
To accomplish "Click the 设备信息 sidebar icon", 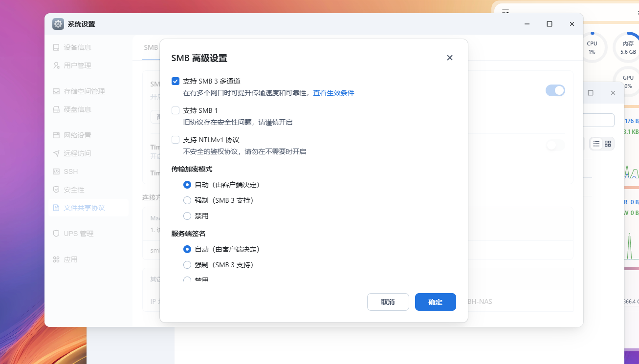I will pyautogui.click(x=56, y=47).
